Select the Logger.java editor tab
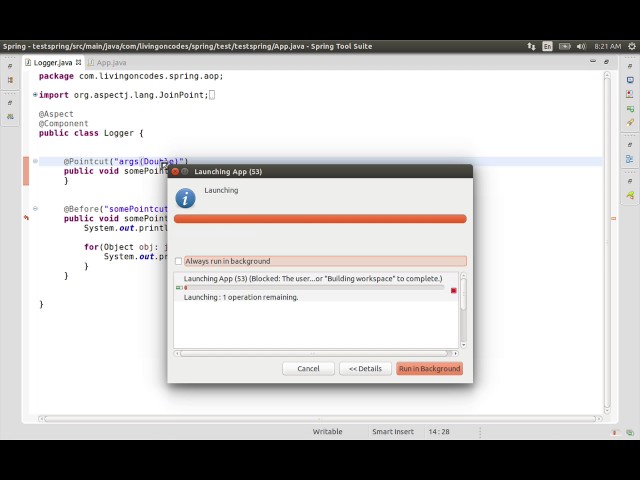This screenshot has height=480, width=640. point(52,62)
